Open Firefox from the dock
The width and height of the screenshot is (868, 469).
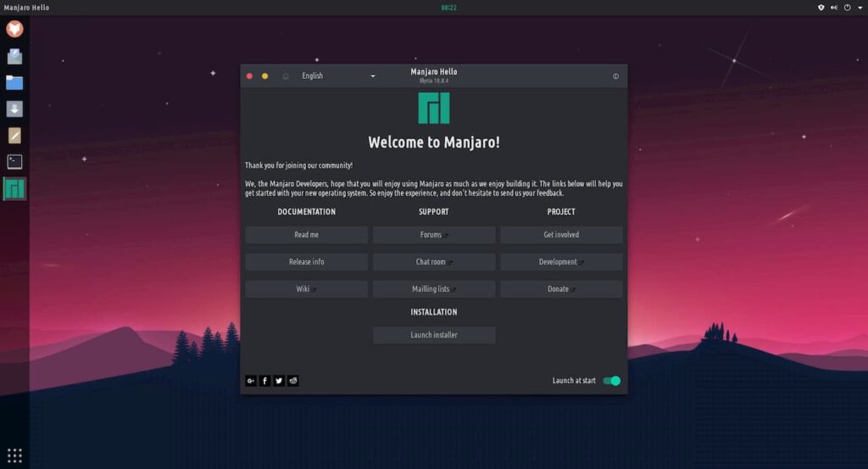pos(14,29)
